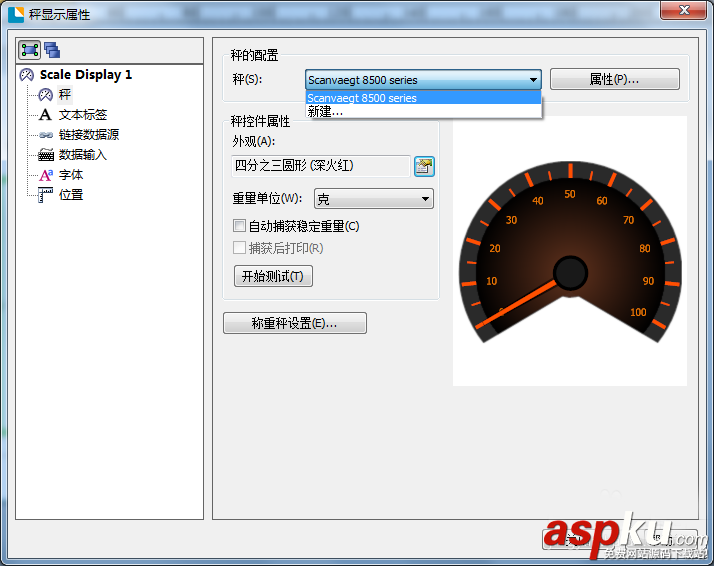Choose Scanvaegt 8500 series in dropdown list

423,98
